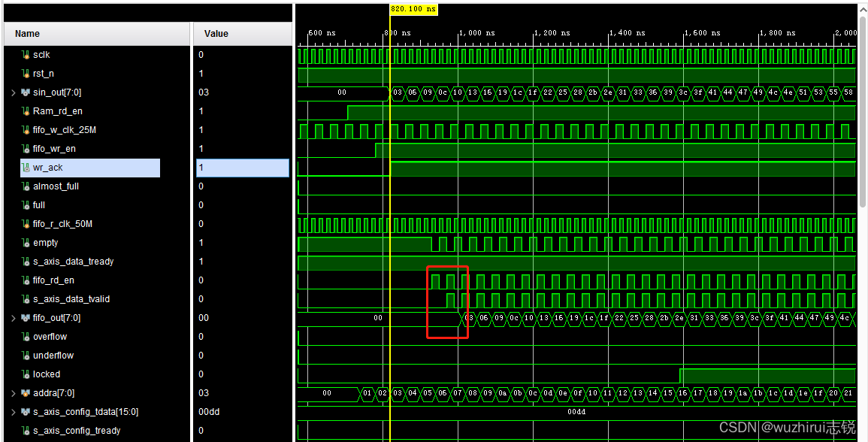This screenshot has width=868, height=442.
Task: Click the s_axis_config_tready signal icon
Action: [x=26, y=431]
